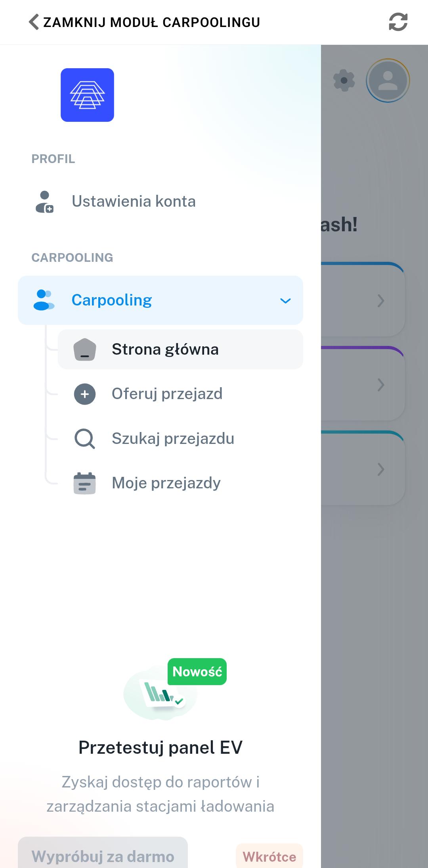
Task: Collapse the Carpooling section chevron
Action: [285, 300]
